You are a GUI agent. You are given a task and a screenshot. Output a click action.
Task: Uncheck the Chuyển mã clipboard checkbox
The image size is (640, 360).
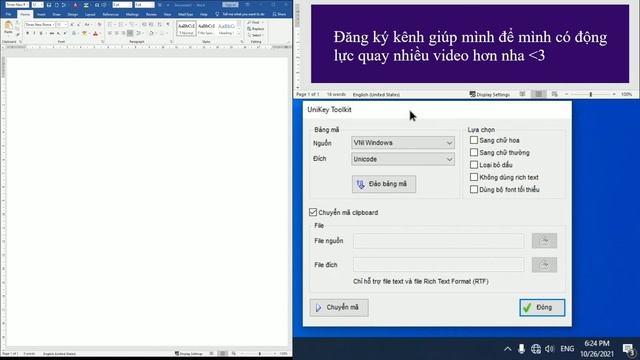tap(313, 212)
